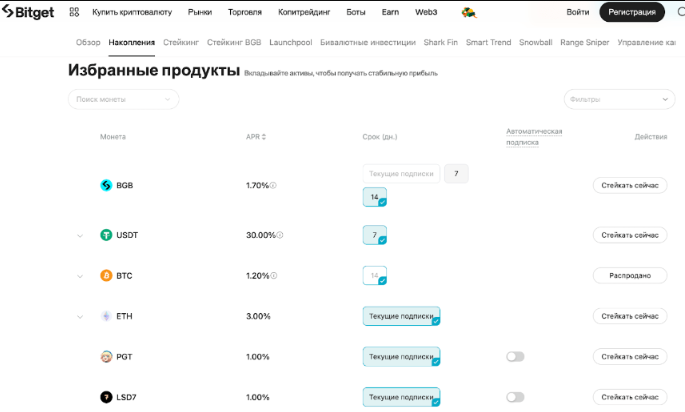The width and height of the screenshot is (685, 412).
Task: Select current subscriptions for ETH
Action: (401, 316)
